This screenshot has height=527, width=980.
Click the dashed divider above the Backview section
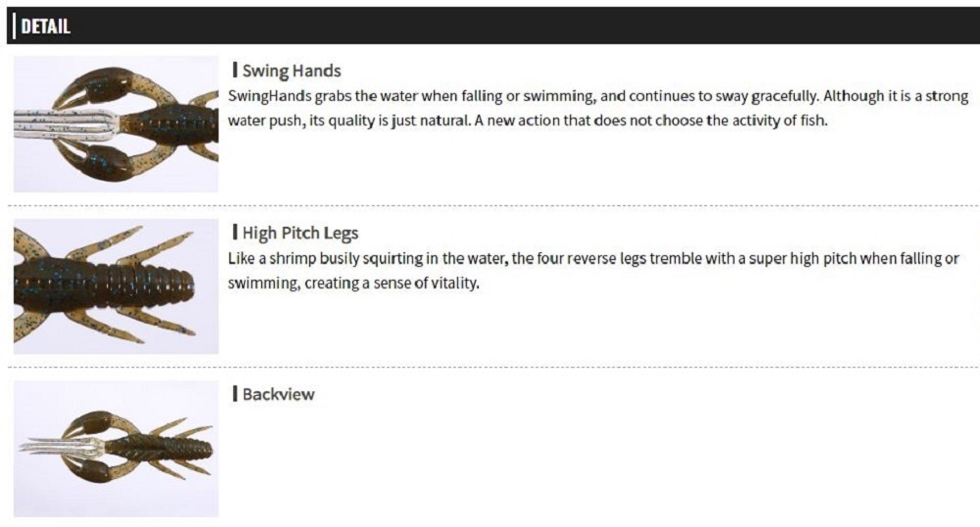tap(490, 367)
